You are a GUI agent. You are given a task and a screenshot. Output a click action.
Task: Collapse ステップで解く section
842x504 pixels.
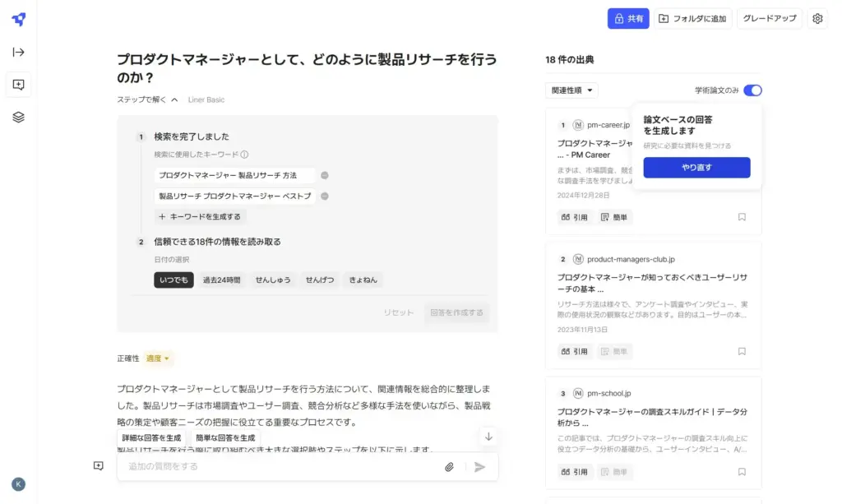point(147,99)
